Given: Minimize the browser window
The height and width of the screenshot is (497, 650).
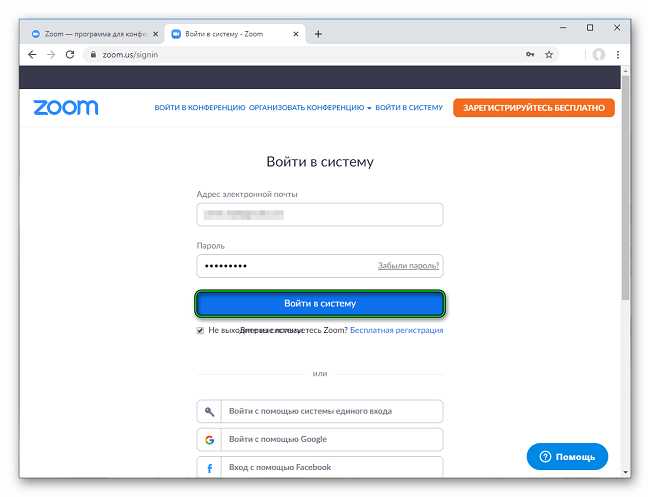Looking at the screenshot, I should click(x=563, y=28).
